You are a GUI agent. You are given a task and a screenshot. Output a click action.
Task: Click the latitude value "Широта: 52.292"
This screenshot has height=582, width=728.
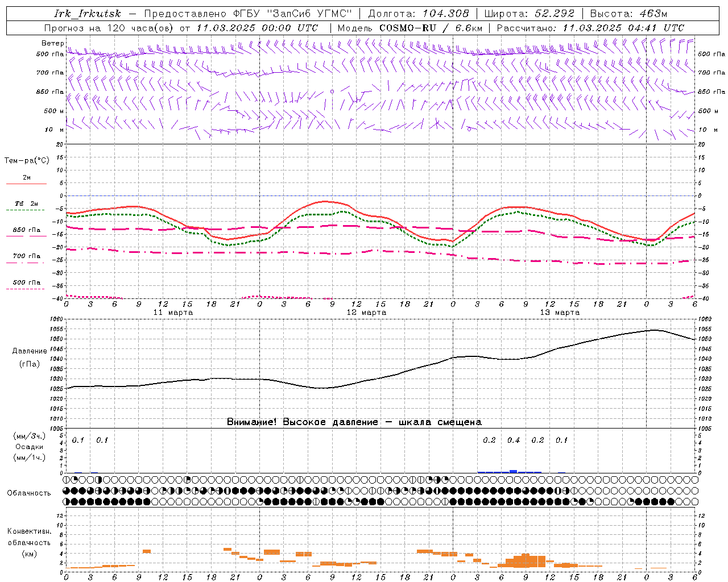pyautogui.click(x=530, y=14)
